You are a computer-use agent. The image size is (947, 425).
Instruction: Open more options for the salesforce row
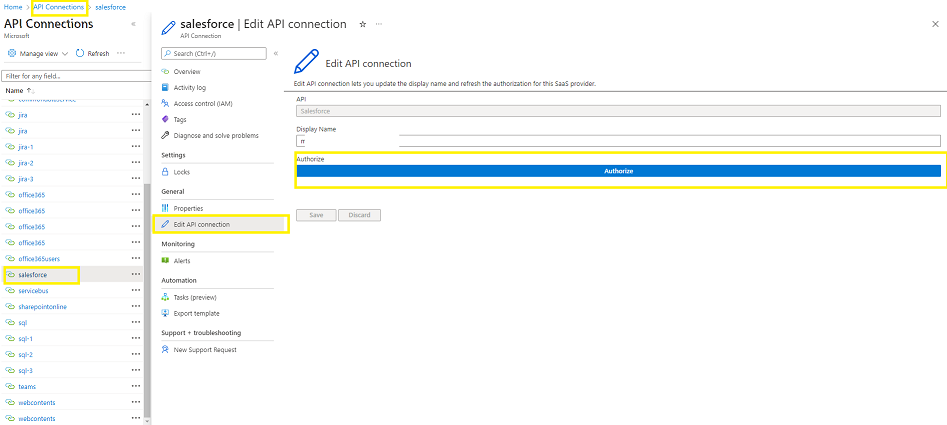(135, 275)
